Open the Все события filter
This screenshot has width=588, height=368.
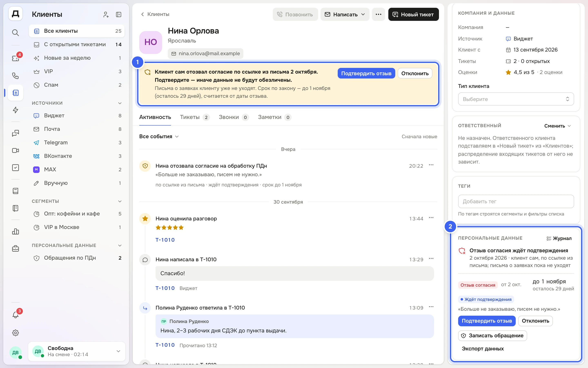(159, 137)
